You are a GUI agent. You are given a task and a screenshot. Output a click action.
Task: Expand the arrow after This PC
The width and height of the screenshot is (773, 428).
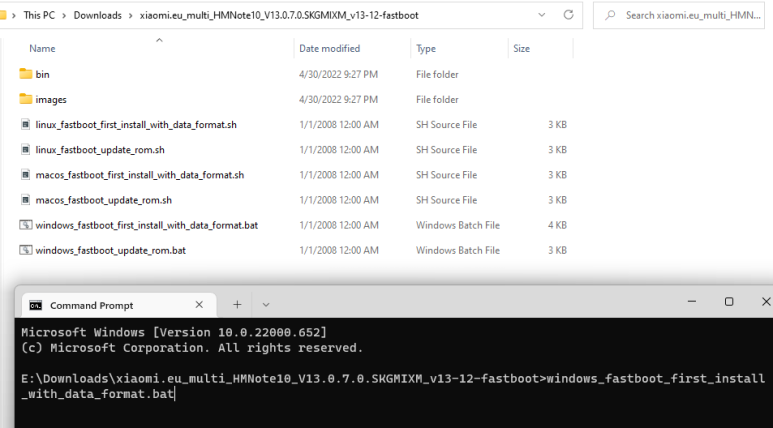[x=64, y=15]
